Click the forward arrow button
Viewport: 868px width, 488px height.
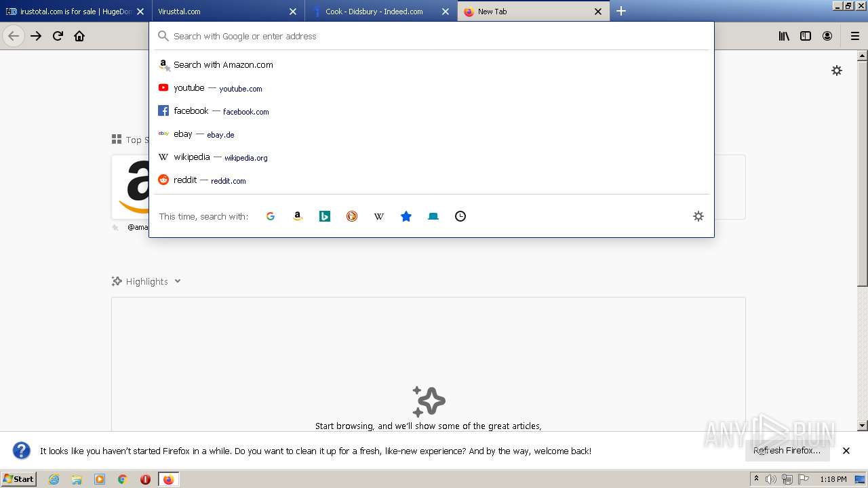tap(36, 36)
